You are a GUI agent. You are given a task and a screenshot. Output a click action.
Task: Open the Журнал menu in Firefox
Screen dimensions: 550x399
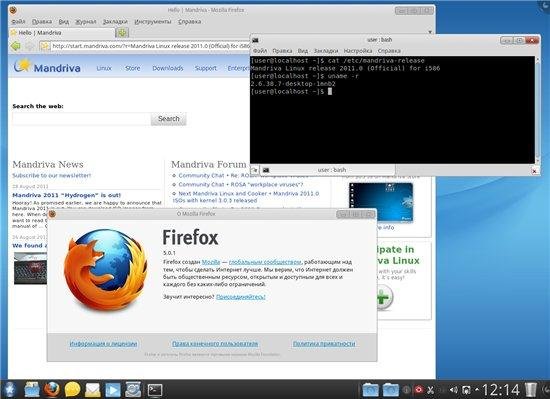click(86, 21)
